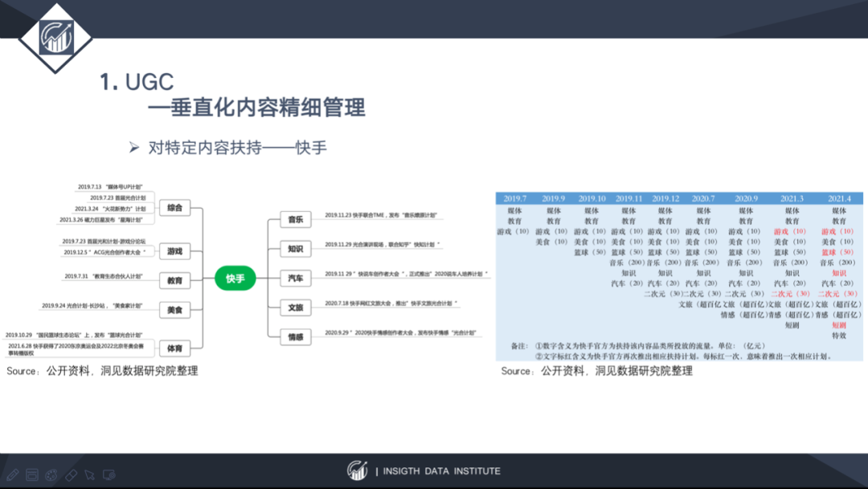This screenshot has height=489, width=868.
Task: Select the 体育 mind map node
Action: [175, 348]
